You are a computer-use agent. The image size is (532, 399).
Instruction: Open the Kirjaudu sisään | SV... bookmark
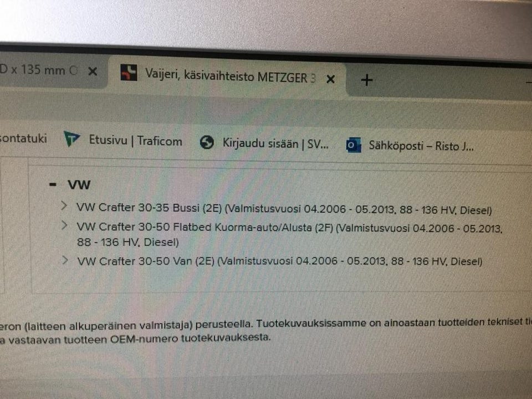[275, 144]
